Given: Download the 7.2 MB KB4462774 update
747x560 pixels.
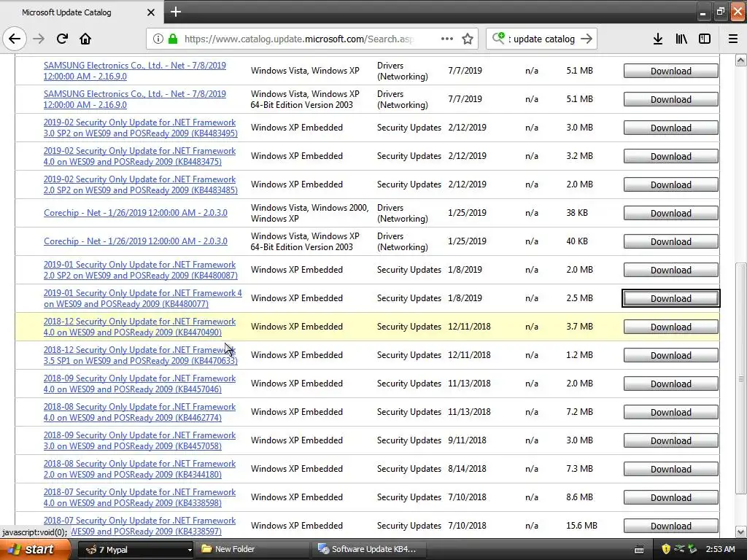Looking at the screenshot, I should click(x=671, y=413).
